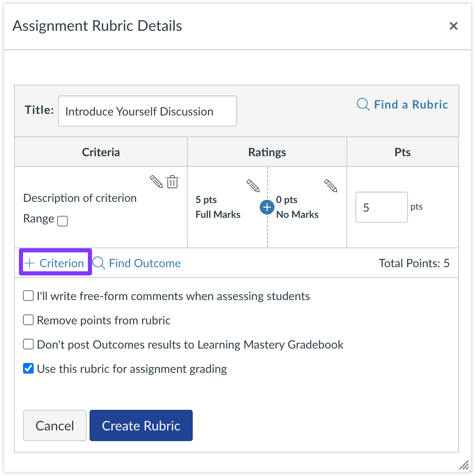Check Remove points from rubric

[28, 320]
